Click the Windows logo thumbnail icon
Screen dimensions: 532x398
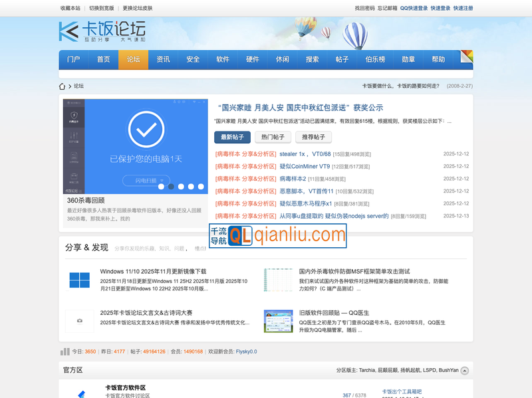[x=80, y=280]
